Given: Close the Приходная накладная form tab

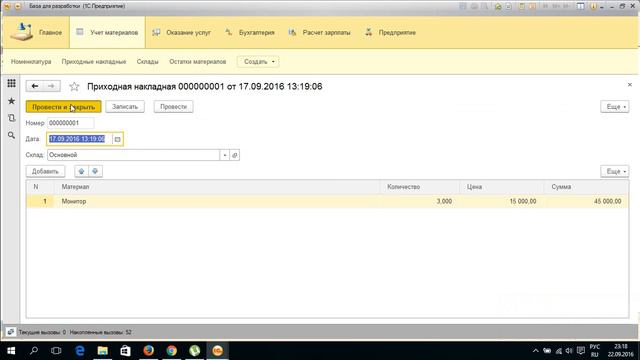Looking at the screenshot, I should [x=630, y=84].
